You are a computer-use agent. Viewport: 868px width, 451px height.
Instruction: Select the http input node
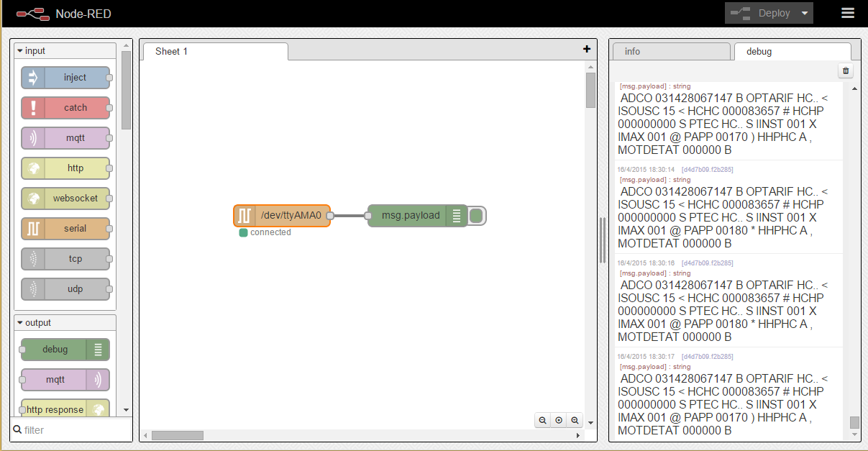tap(65, 168)
